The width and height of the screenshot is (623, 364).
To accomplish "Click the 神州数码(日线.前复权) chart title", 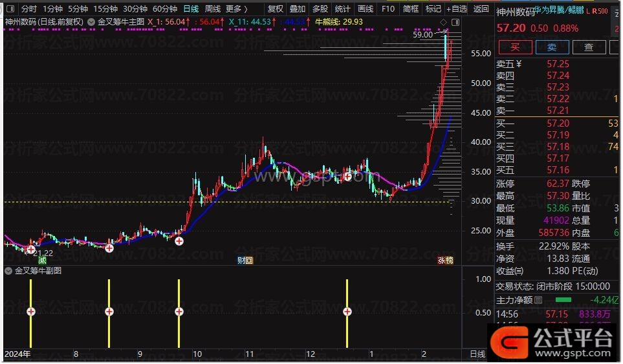I will (x=44, y=22).
